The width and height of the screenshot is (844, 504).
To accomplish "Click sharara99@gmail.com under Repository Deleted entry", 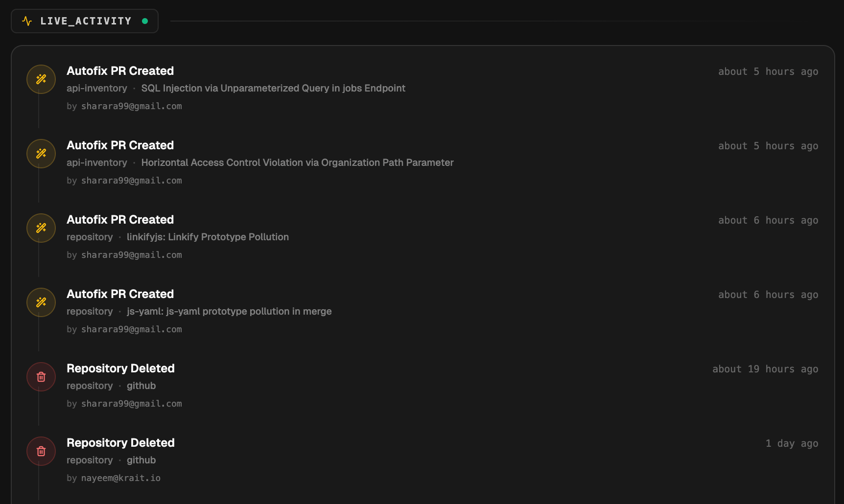I will [131, 404].
